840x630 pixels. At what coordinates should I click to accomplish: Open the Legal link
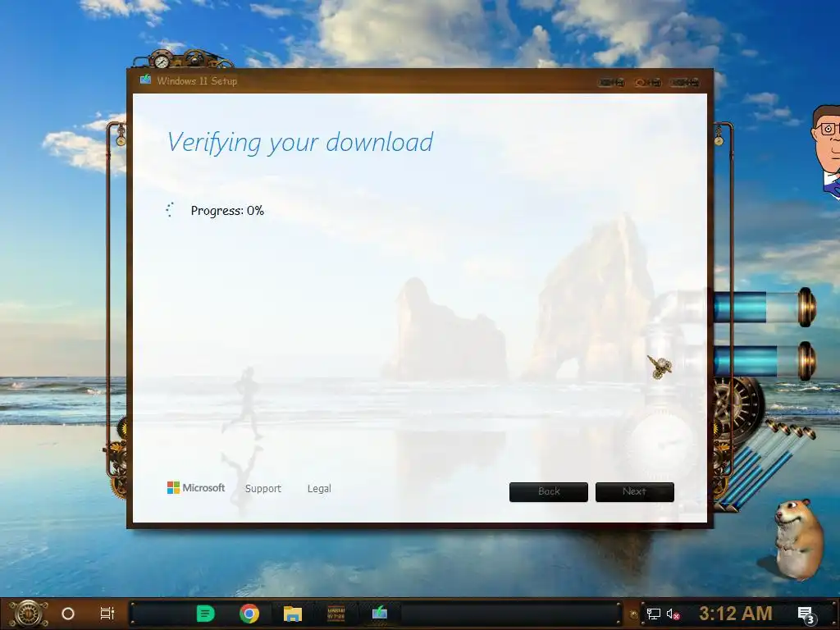pyautogui.click(x=319, y=489)
